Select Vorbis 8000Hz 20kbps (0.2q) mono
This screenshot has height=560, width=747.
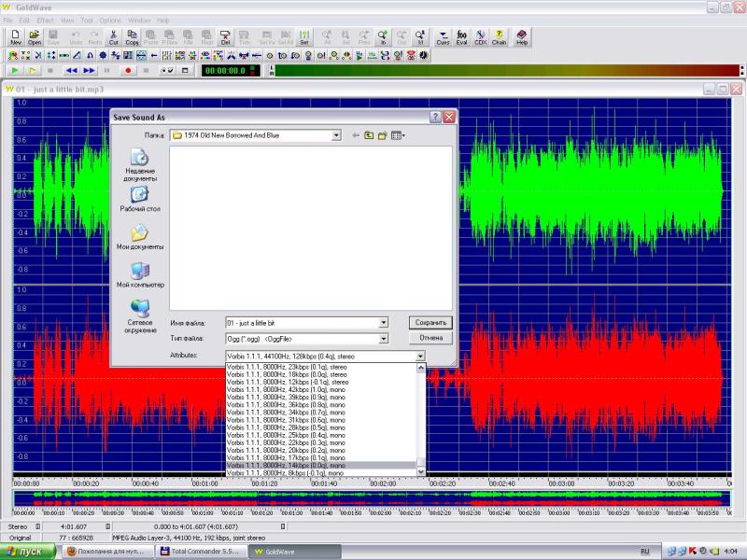tap(321, 451)
